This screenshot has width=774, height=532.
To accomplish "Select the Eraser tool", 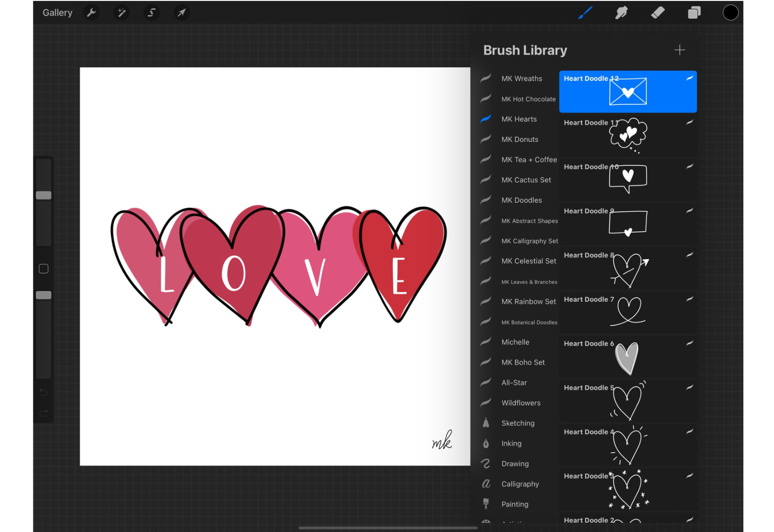I will [658, 13].
